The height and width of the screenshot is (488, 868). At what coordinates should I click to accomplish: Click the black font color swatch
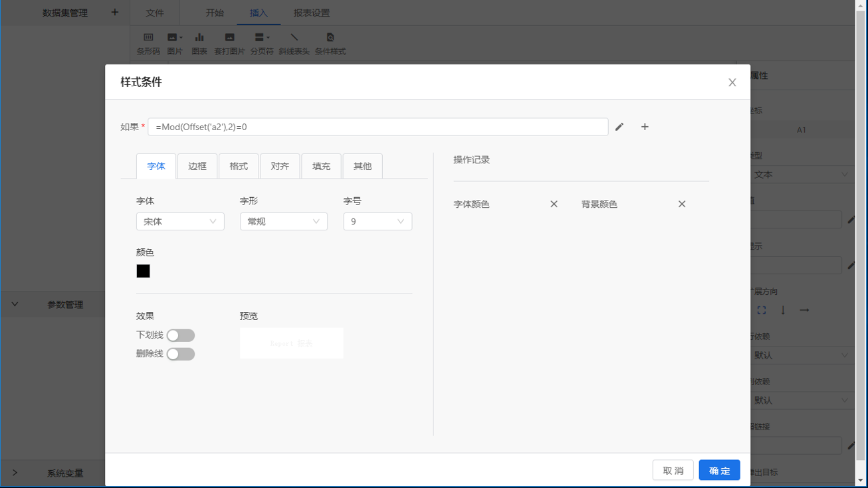143,271
